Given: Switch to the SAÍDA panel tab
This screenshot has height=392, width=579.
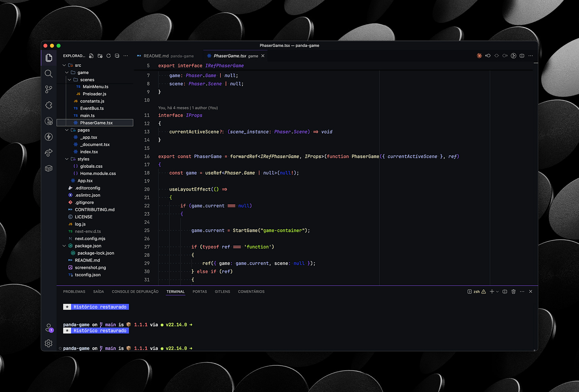Looking at the screenshot, I should (99, 291).
